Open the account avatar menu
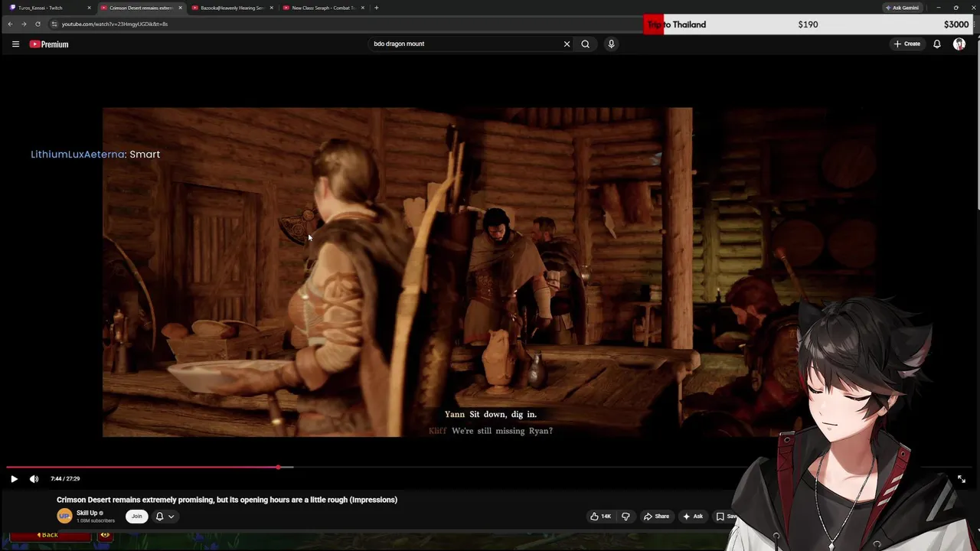This screenshot has height=551, width=980. [959, 44]
